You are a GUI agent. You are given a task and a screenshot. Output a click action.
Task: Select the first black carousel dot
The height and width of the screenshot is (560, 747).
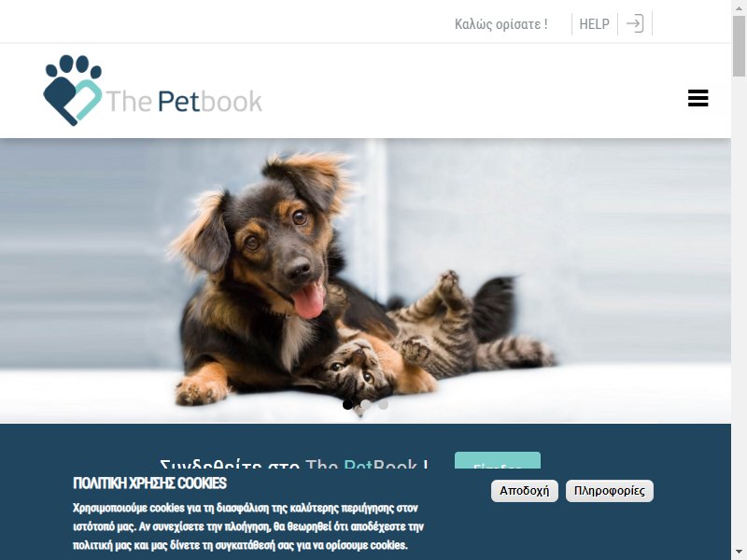coord(347,404)
